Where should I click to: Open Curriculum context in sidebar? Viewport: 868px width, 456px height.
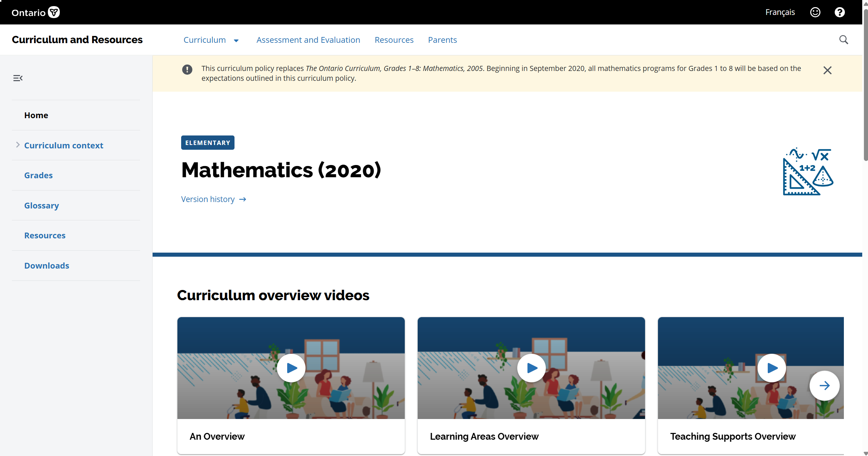[x=64, y=145]
